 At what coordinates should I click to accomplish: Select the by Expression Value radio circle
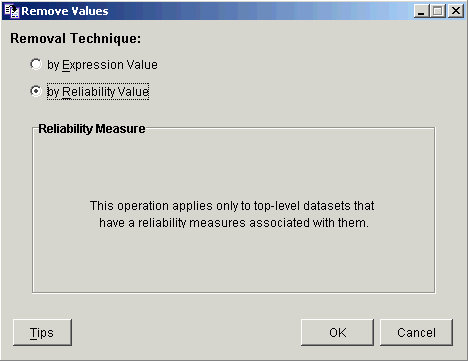36,64
